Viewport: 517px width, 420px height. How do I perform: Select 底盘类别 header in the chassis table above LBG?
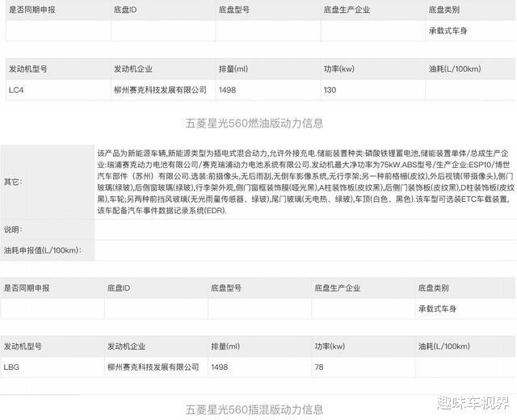[x=433, y=288]
